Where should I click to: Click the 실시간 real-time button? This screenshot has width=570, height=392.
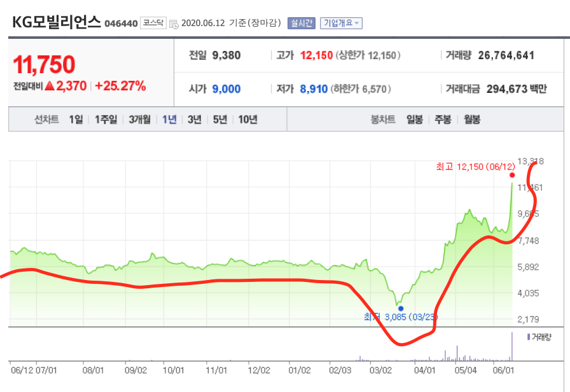click(302, 24)
